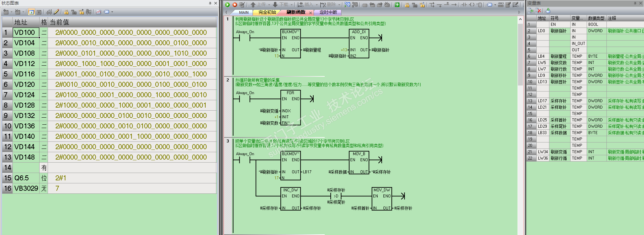The height and width of the screenshot is (235, 644).
Task: Click the insert contact ladder icon
Action: (x=464, y=5)
